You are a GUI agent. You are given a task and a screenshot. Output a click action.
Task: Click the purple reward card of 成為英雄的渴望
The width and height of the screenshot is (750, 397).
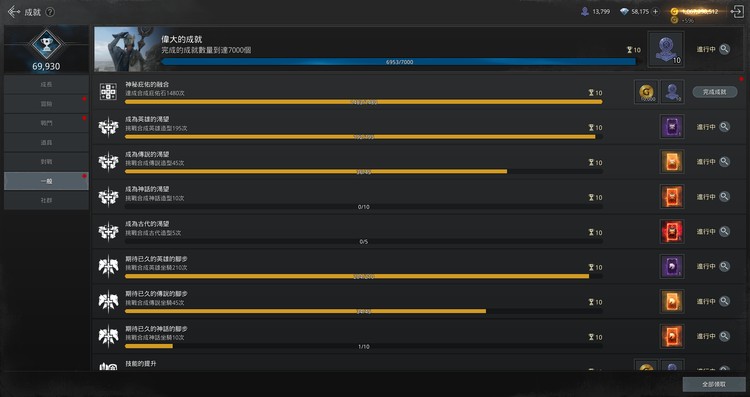pyautogui.click(x=672, y=127)
